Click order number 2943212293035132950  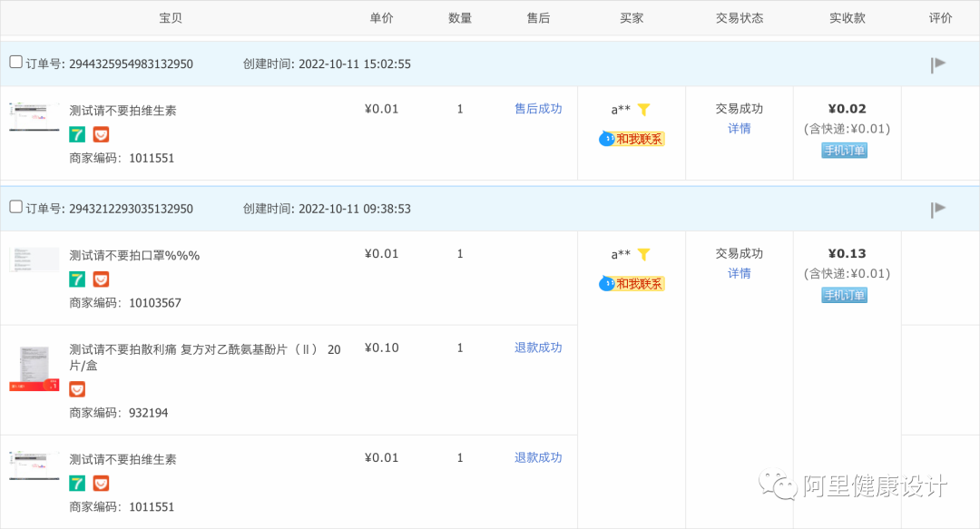(x=131, y=209)
